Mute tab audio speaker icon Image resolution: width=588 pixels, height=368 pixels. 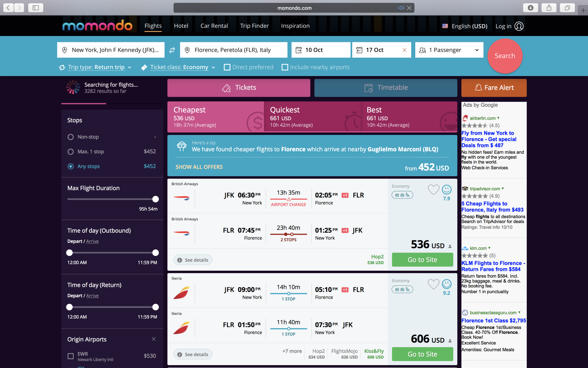coord(401,8)
